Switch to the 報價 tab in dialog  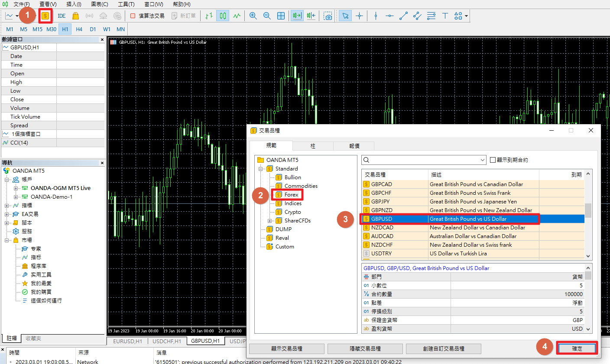click(x=354, y=146)
